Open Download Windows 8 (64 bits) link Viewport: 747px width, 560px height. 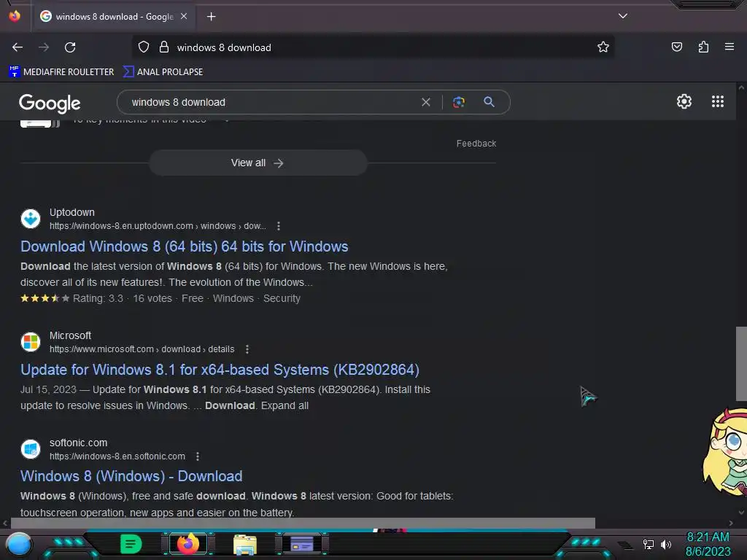click(185, 246)
